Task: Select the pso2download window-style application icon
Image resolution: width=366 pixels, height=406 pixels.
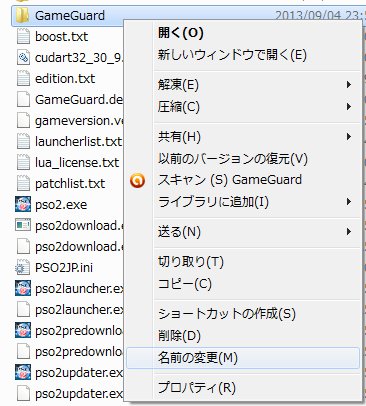Action: click(x=23, y=225)
